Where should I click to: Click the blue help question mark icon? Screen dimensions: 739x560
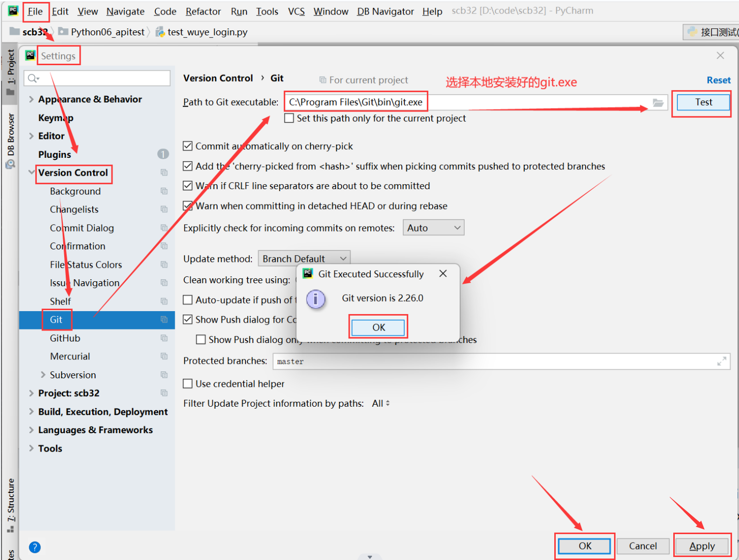pyautogui.click(x=35, y=547)
